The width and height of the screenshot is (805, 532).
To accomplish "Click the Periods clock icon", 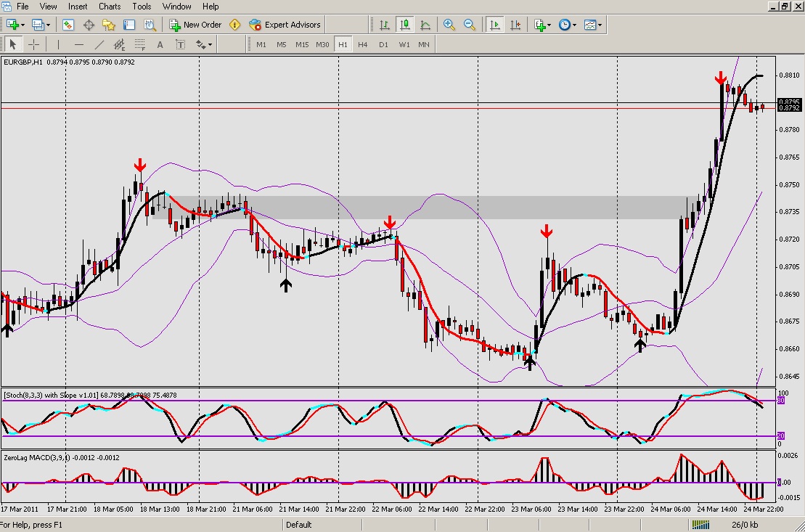I will click(x=564, y=25).
